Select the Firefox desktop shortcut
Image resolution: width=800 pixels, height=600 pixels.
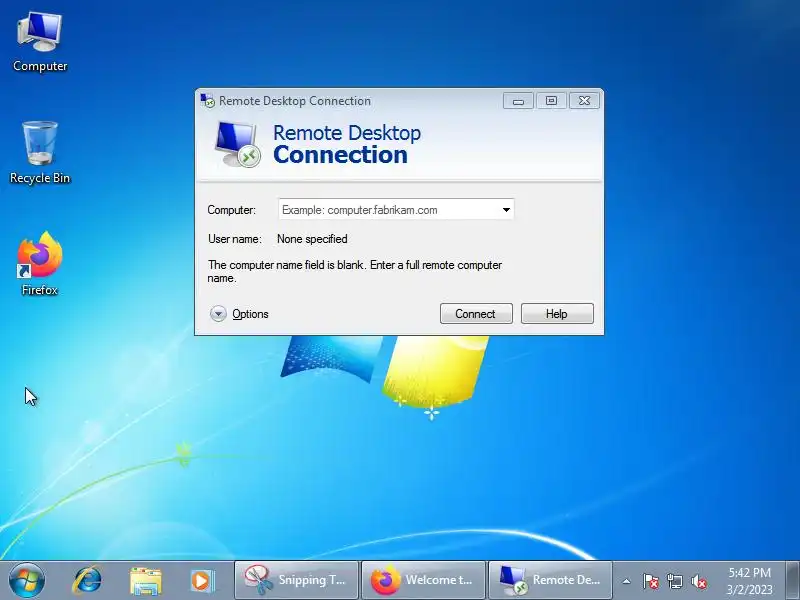[x=40, y=263]
